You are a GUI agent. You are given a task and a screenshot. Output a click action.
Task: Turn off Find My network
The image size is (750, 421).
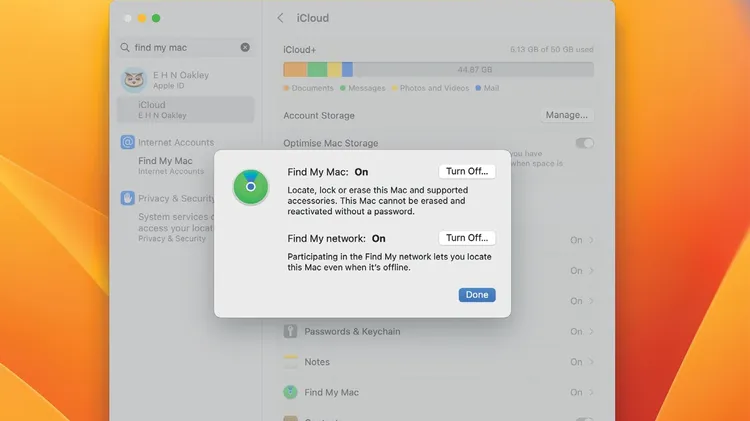pos(467,238)
